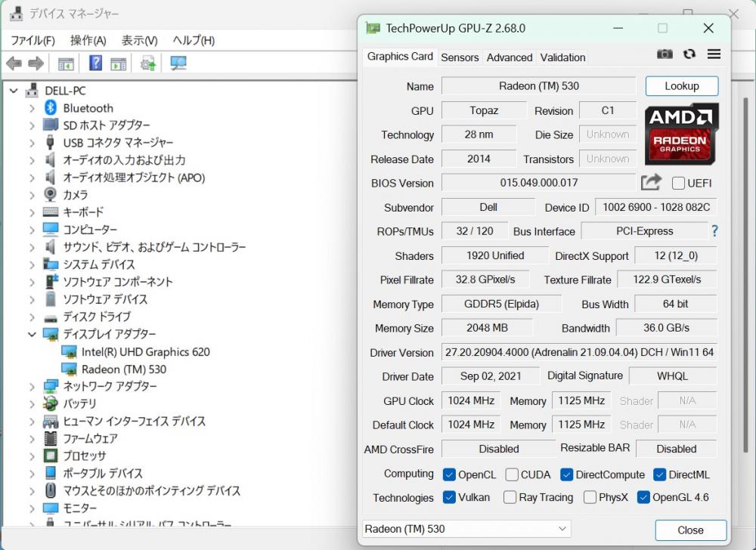Select Intel(R) UHD Graphics 620 device
This screenshot has height=550, width=756.
click(x=145, y=351)
